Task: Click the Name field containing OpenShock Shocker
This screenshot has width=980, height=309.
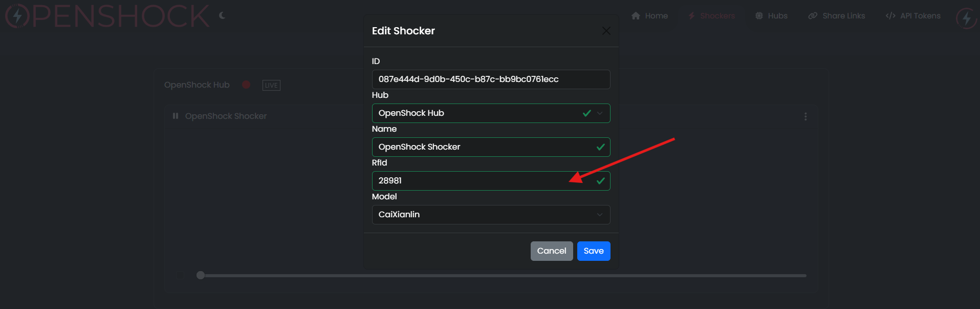Action: [481, 147]
